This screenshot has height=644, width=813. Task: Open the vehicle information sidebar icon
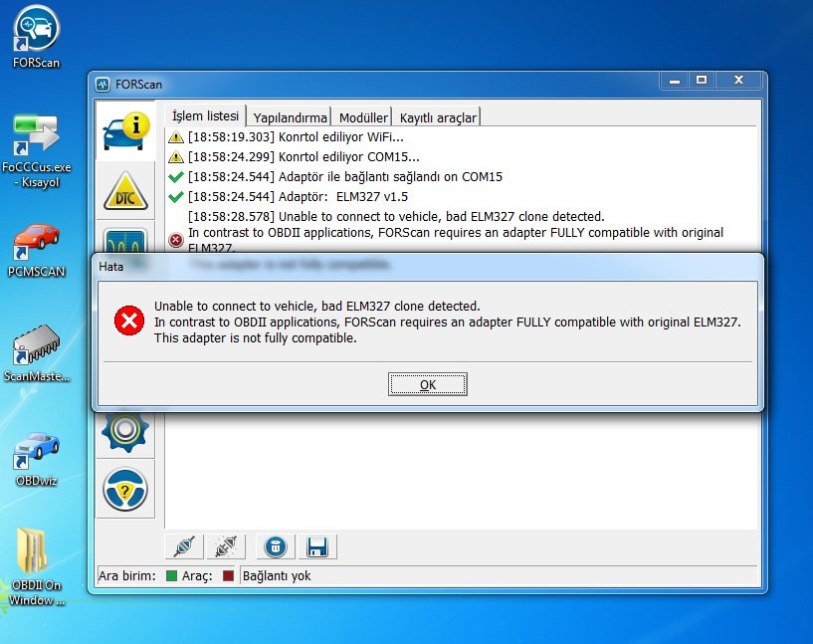(126, 130)
